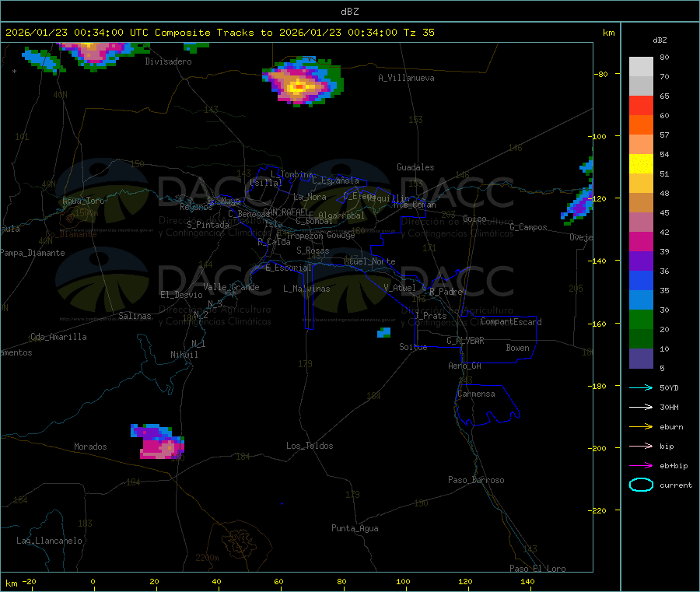This screenshot has width=700, height=592.
Task: Click the 'Paso_El_Loro' map label
Action: coord(538,569)
